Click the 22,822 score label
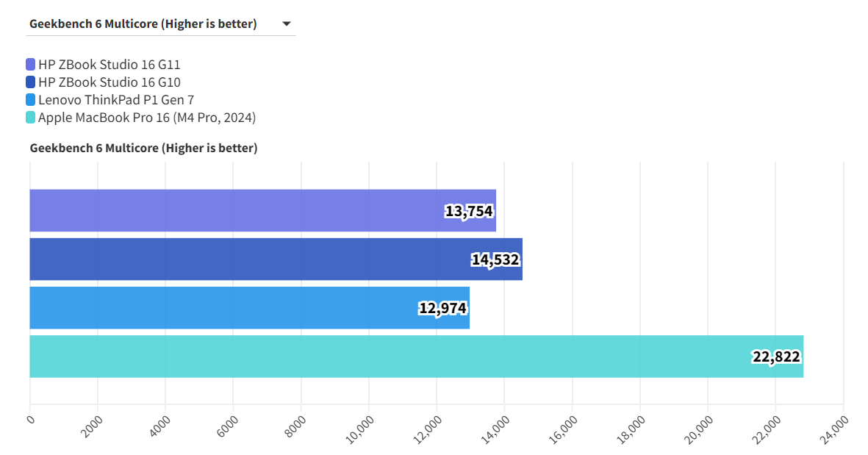This screenshot has width=868, height=455. (x=776, y=357)
